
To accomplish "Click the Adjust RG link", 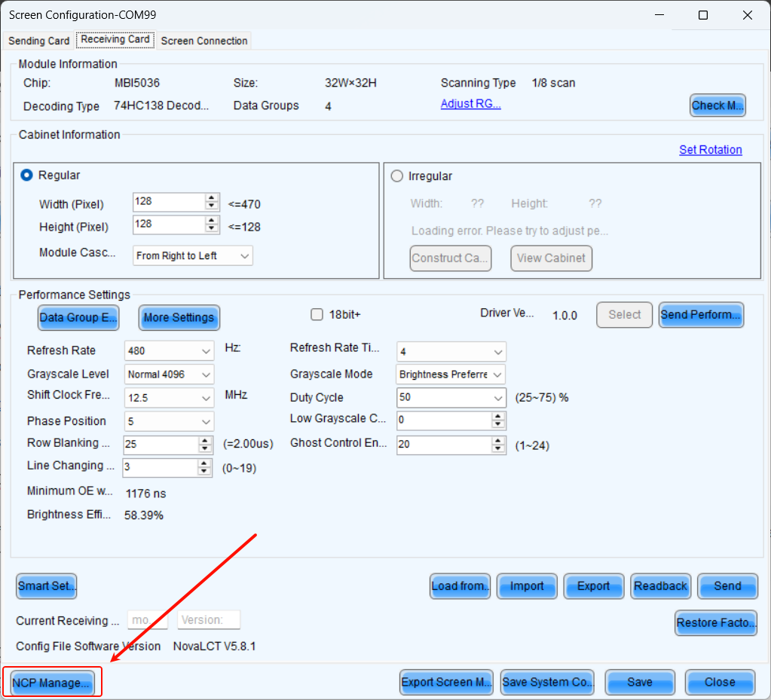I will (470, 104).
